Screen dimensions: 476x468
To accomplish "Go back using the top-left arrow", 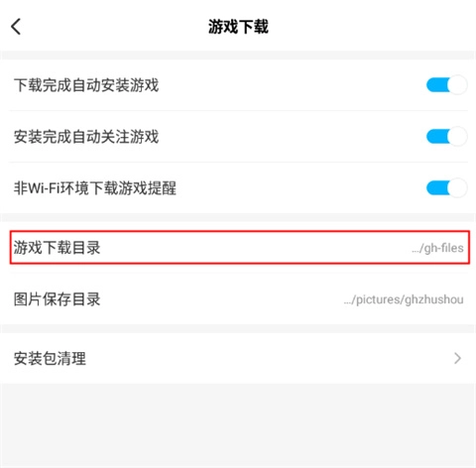I will (16, 27).
